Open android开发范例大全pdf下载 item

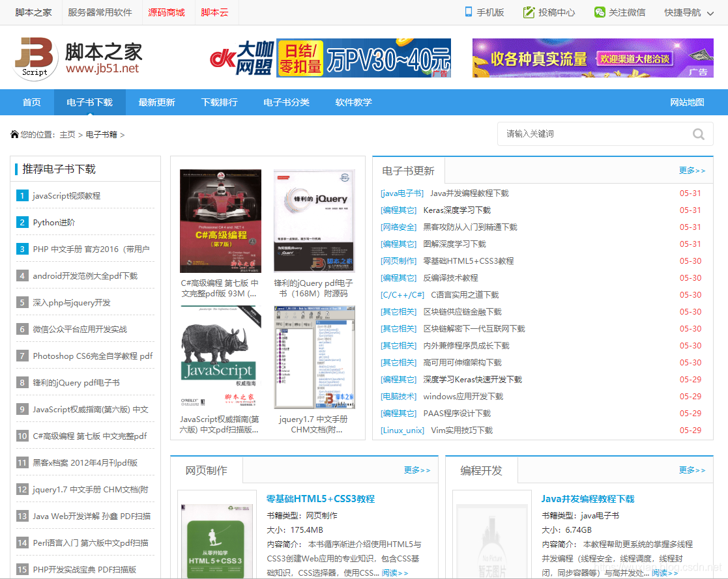point(85,275)
